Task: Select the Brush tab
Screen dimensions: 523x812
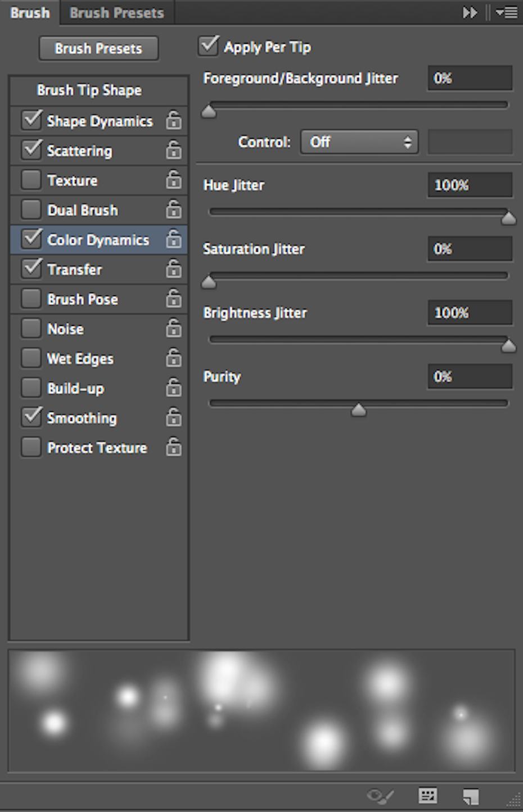Action: click(30, 12)
